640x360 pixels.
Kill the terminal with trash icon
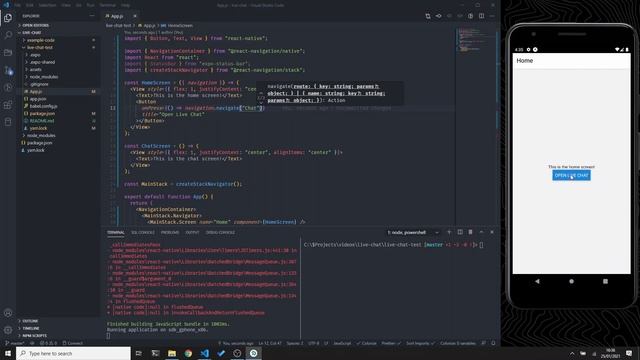471,232
